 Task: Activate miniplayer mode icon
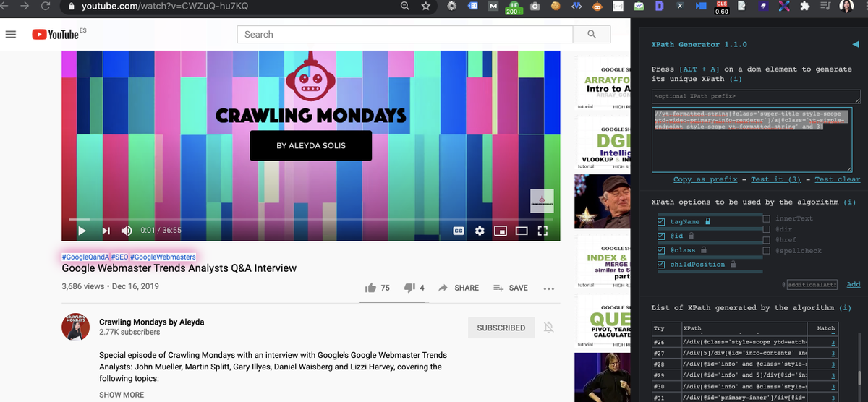[x=501, y=231]
